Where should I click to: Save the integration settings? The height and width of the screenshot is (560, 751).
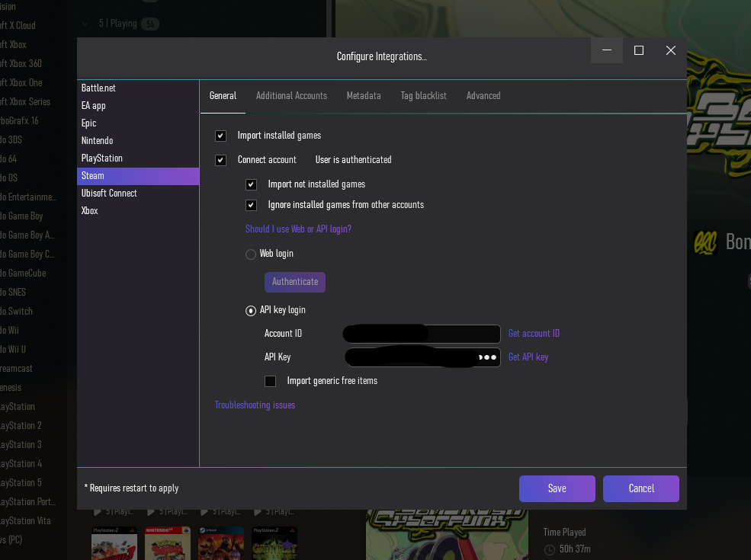click(557, 488)
